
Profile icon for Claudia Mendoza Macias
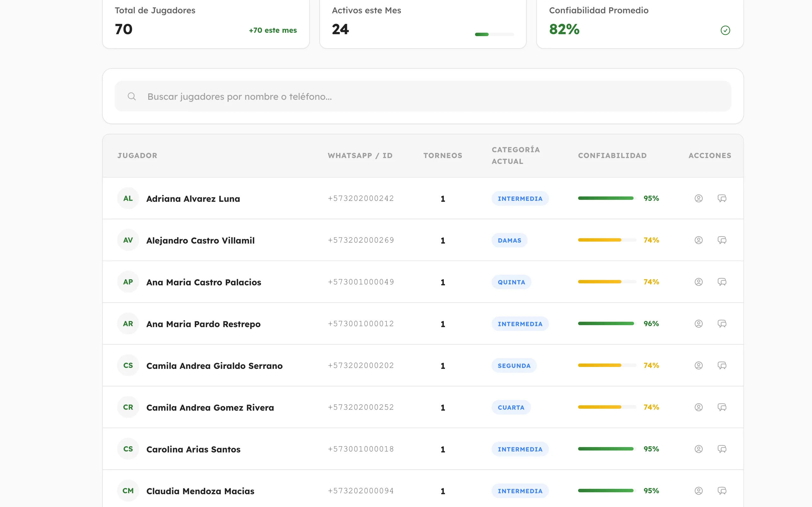tap(698, 491)
